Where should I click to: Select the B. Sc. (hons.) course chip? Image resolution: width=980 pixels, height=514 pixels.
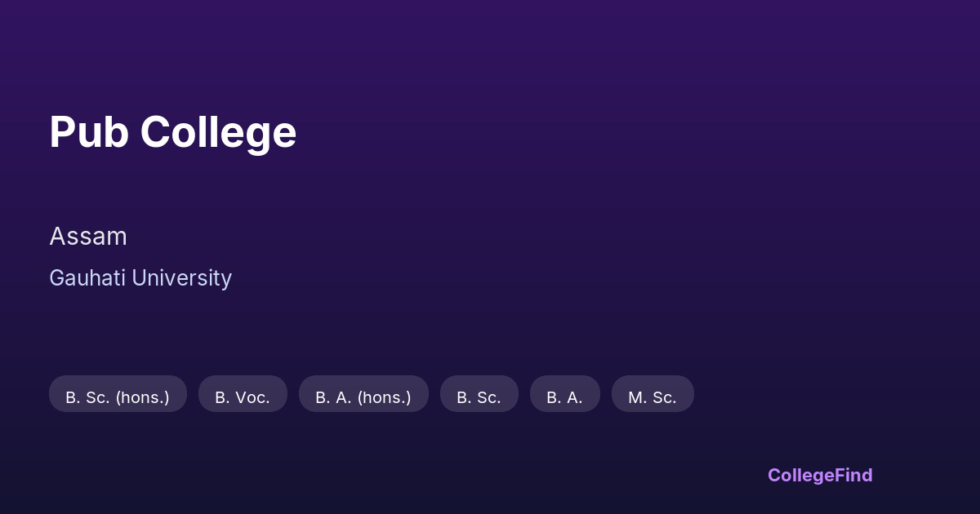click(x=118, y=397)
